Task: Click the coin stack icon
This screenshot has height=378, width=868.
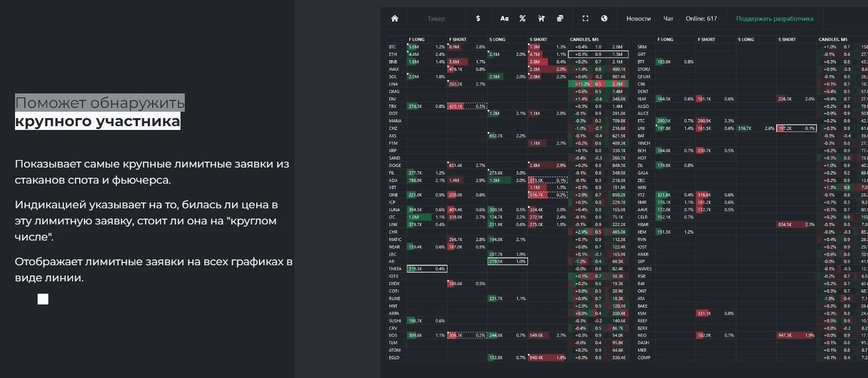Action: (x=560, y=18)
